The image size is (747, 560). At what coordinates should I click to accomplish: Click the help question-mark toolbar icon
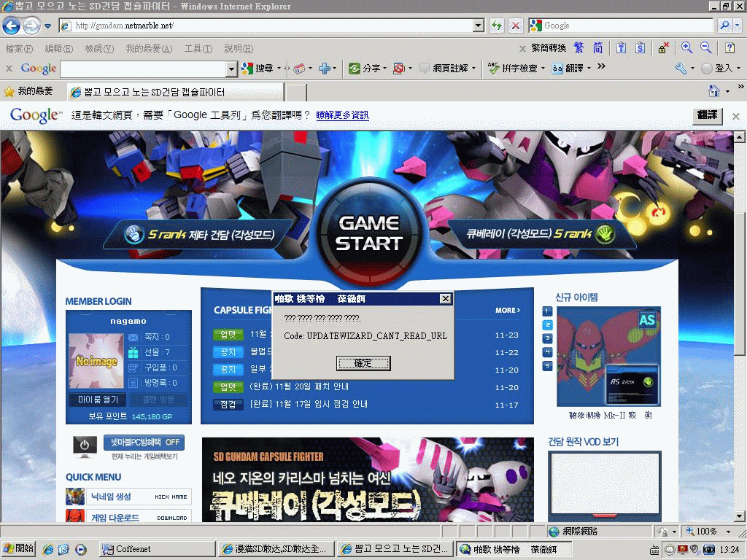point(729,47)
